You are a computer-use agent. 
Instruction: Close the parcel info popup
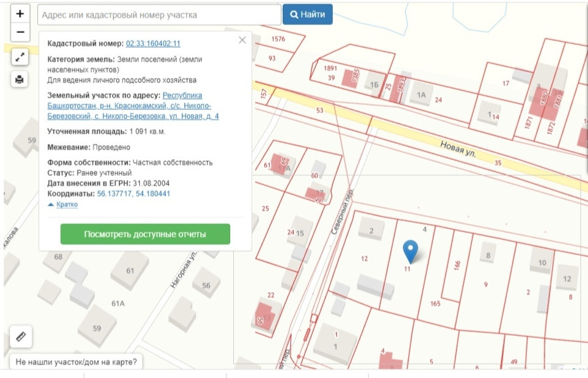tap(242, 40)
